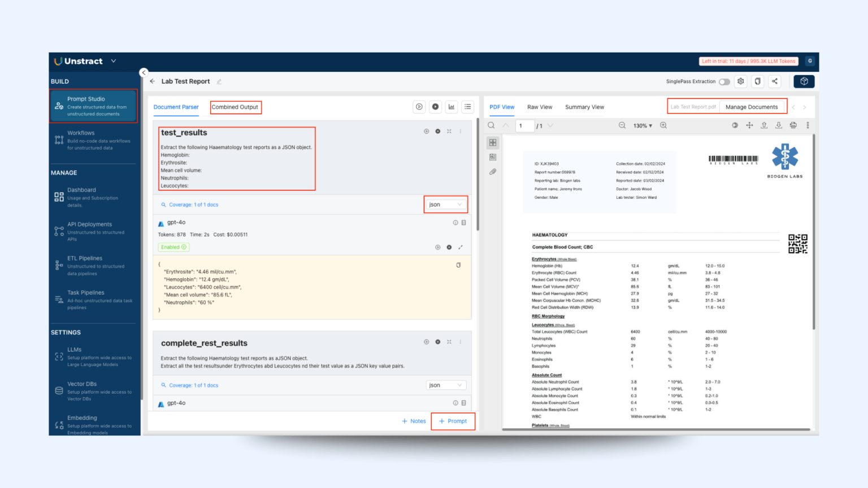The image size is (868, 488).
Task: Share the project using the share icon
Action: (775, 81)
